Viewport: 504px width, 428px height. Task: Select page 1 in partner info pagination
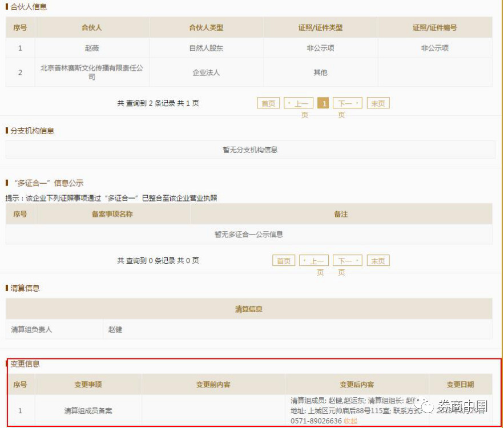[323, 103]
